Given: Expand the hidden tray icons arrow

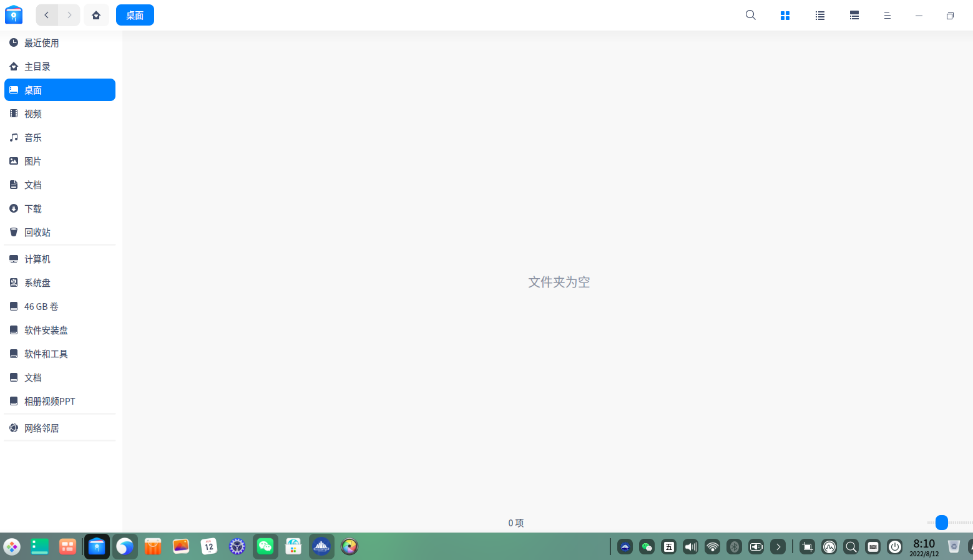Looking at the screenshot, I should [778, 547].
